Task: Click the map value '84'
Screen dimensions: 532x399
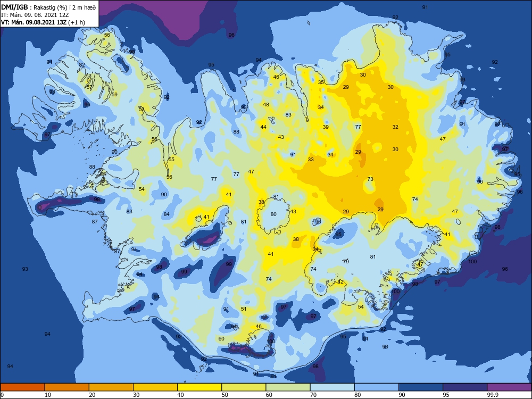Action: (x=166, y=214)
